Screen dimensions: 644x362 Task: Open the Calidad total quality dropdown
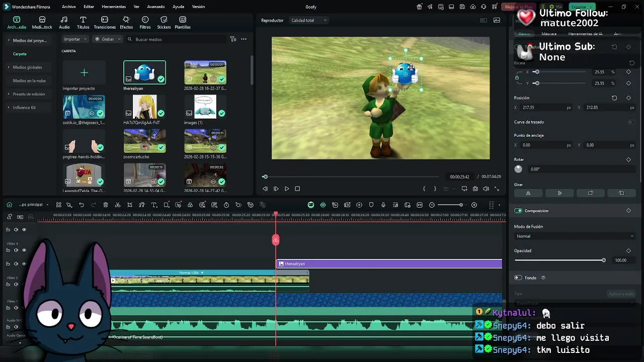(309, 20)
